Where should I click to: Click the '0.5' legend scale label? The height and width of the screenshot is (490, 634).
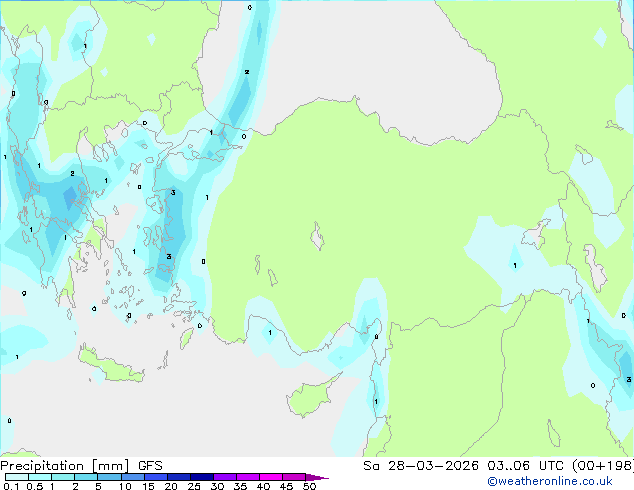tap(35, 486)
